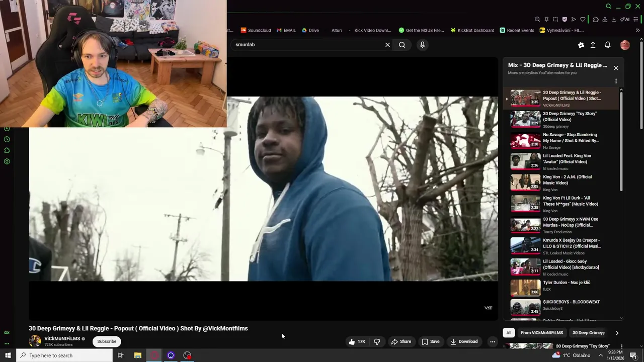Open browser profile account icon
The width and height of the screenshot is (644, 362).
point(605,19)
